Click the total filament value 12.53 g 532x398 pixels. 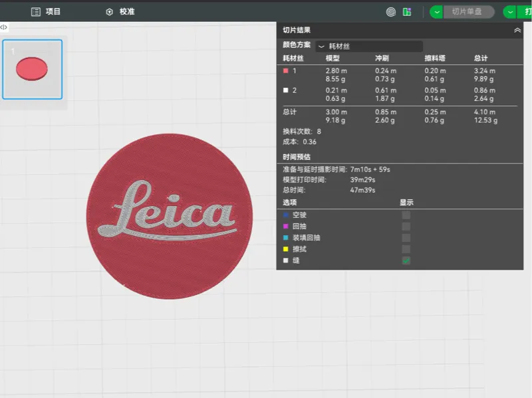(486, 120)
